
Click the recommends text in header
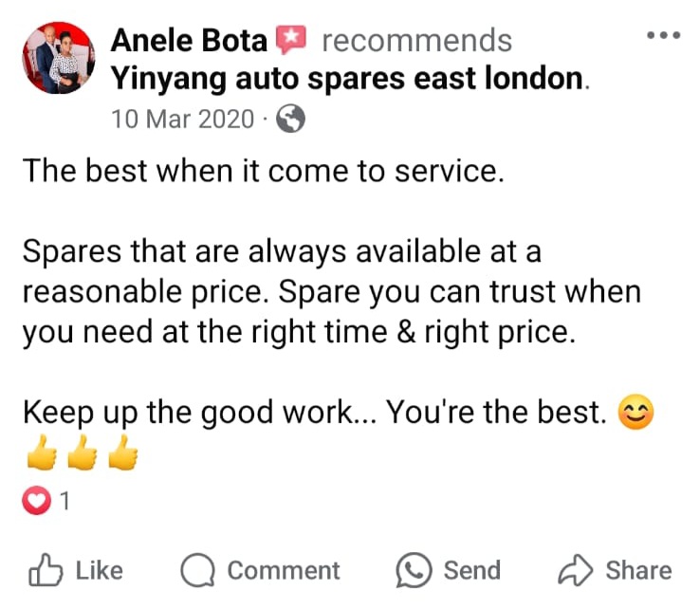pos(417,41)
